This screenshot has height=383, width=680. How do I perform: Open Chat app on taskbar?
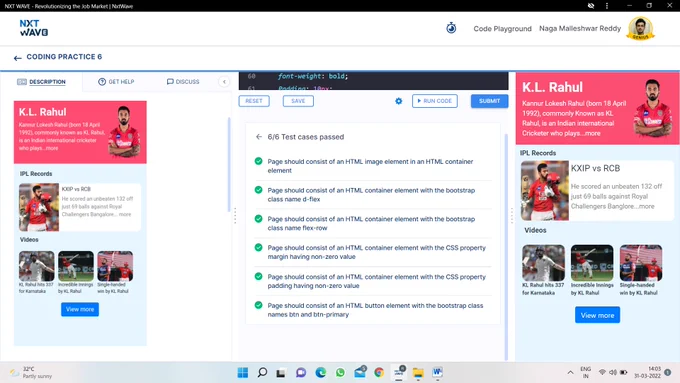tap(301, 373)
